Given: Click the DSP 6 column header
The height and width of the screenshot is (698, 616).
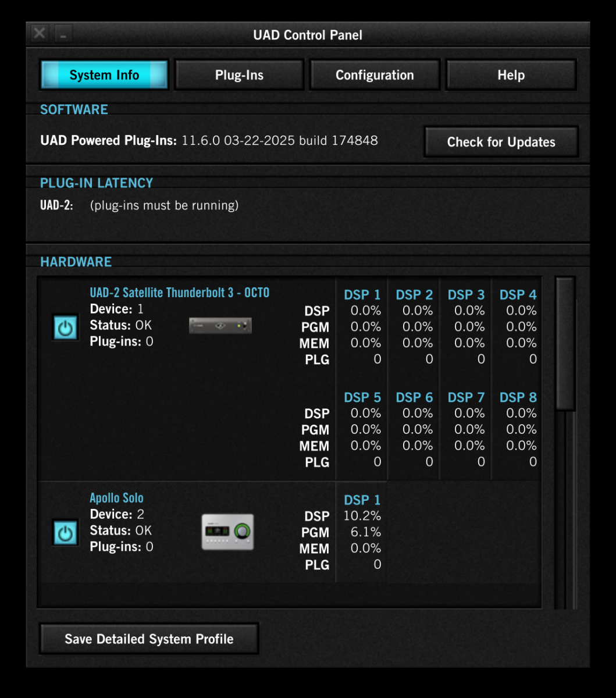Looking at the screenshot, I should click(x=414, y=397).
